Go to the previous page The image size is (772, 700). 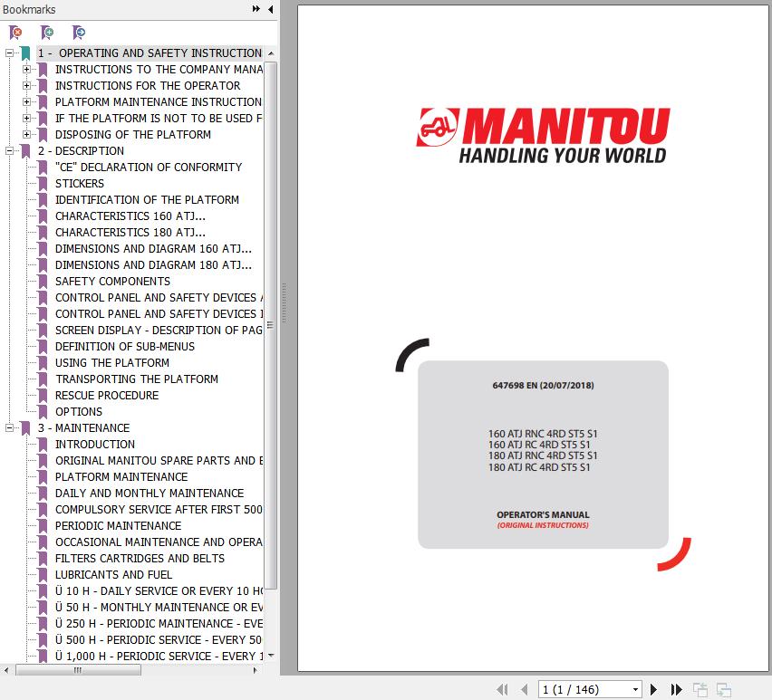tap(524, 690)
